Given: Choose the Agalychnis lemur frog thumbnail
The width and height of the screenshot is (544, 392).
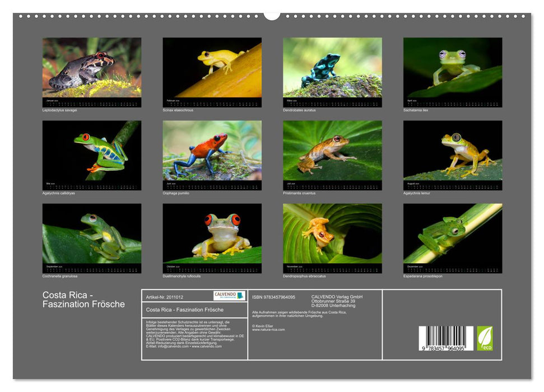Looking at the screenshot, I should [x=453, y=151].
